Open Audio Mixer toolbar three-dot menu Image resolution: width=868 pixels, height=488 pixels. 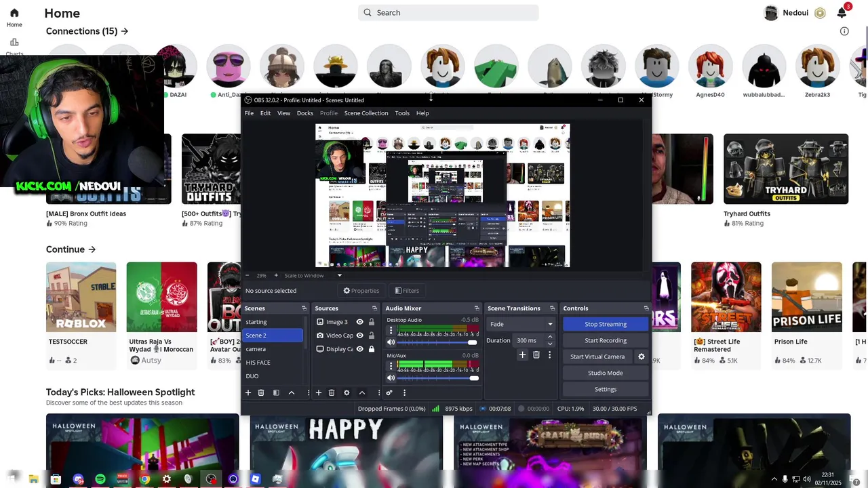tap(404, 392)
